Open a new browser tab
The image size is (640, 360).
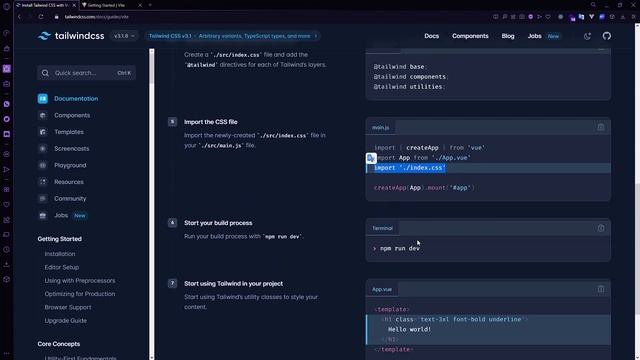click(x=150, y=5)
